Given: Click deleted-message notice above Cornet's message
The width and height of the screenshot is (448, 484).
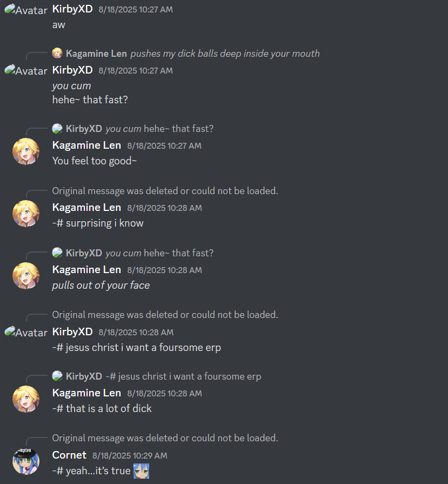Looking at the screenshot, I should click(x=165, y=438).
